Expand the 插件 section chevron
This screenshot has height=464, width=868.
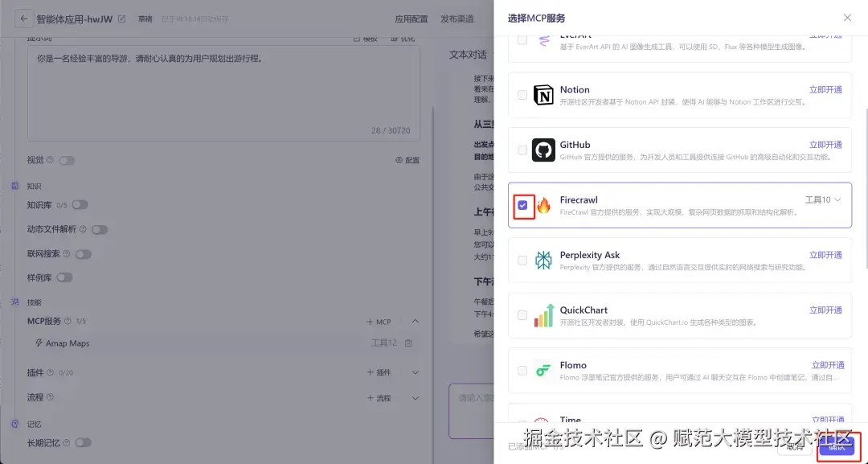tap(415, 371)
